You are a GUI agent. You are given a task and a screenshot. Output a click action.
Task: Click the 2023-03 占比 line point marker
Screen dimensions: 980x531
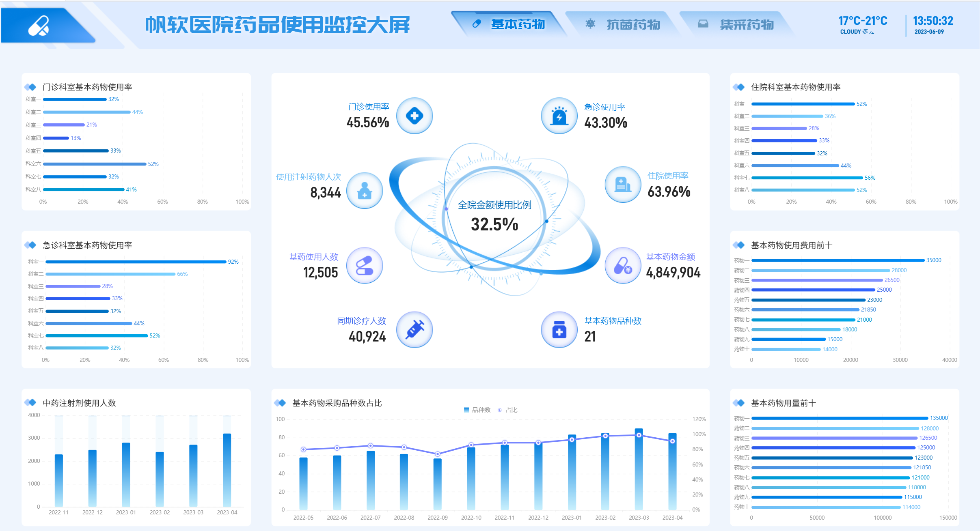[639, 435]
